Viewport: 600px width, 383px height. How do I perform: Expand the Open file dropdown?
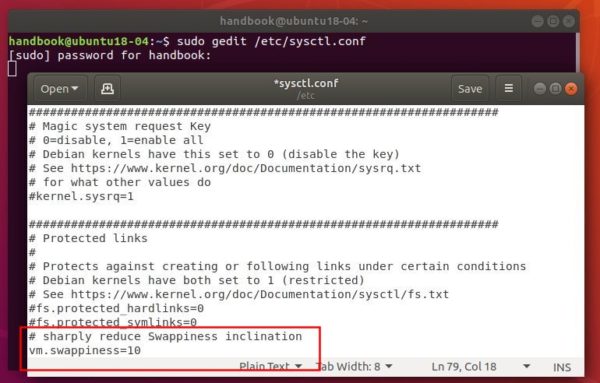tap(60, 89)
